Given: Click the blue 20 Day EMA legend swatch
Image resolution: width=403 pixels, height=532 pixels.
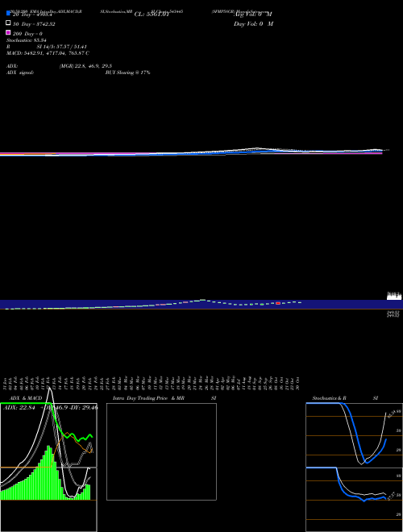Looking at the screenshot, I should pyautogui.click(x=8, y=14).
